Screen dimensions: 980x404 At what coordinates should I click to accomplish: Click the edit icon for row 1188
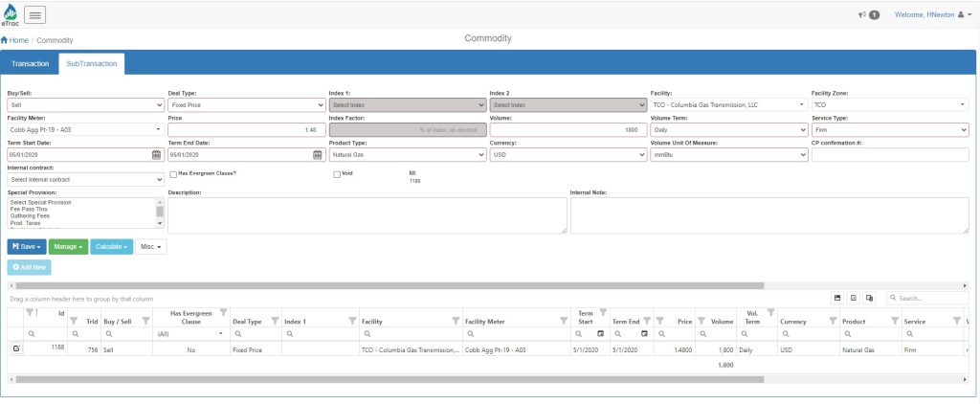[x=16, y=348]
